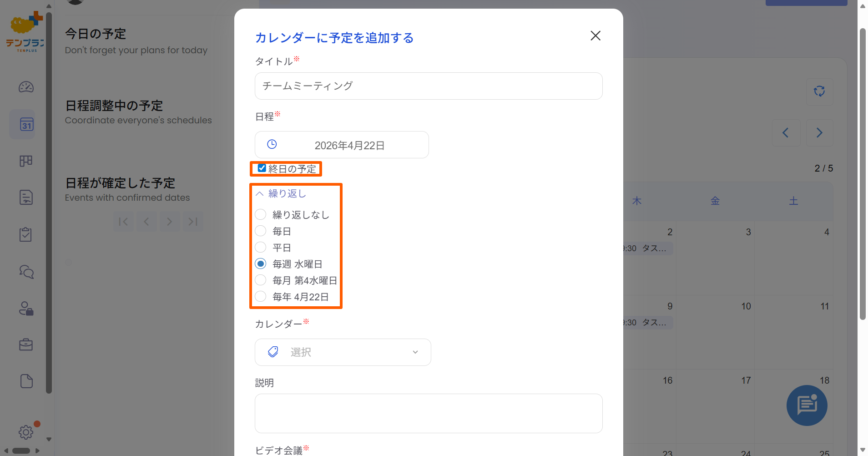Open the task checklist section
868x456 pixels.
click(x=26, y=234)
